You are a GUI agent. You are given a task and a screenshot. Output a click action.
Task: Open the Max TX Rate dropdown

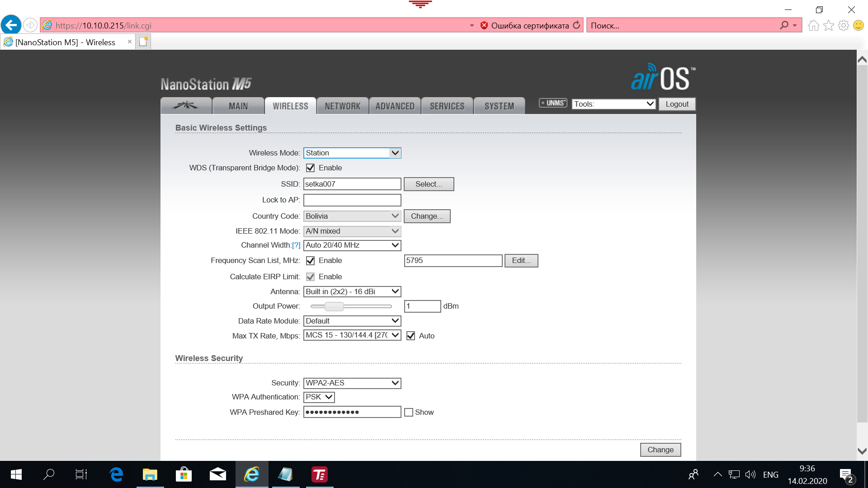(x=352, y=335)
